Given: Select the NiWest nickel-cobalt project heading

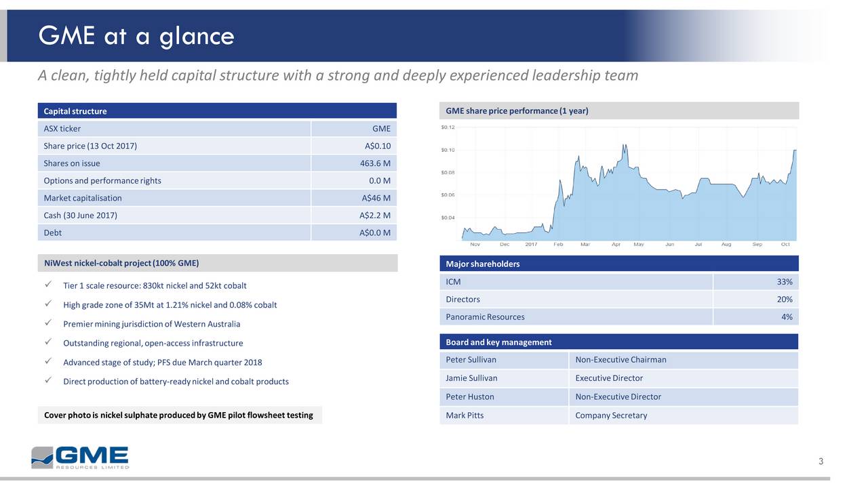Looking at the screenshot, I should click(216, 263).
